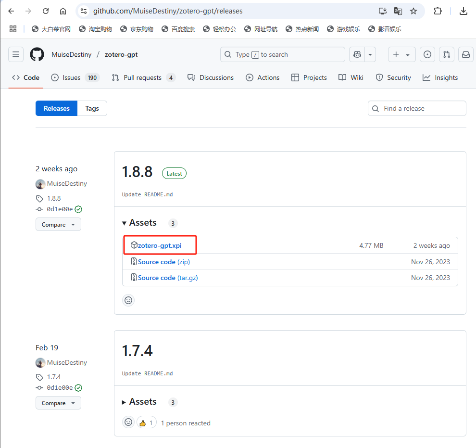
Task: Open the Actions tab
Action: pyautogui.click(x=263, y=78)
